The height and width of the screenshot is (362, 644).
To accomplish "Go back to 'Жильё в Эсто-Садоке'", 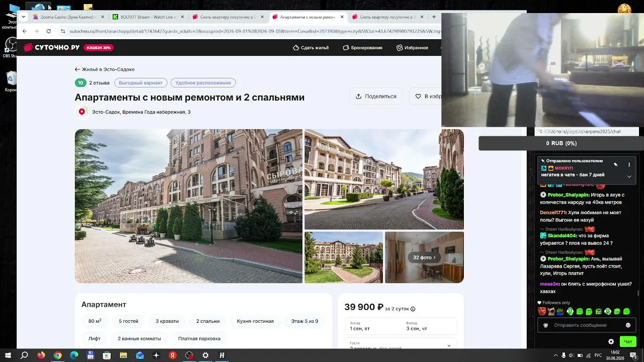I will [105, 69].
